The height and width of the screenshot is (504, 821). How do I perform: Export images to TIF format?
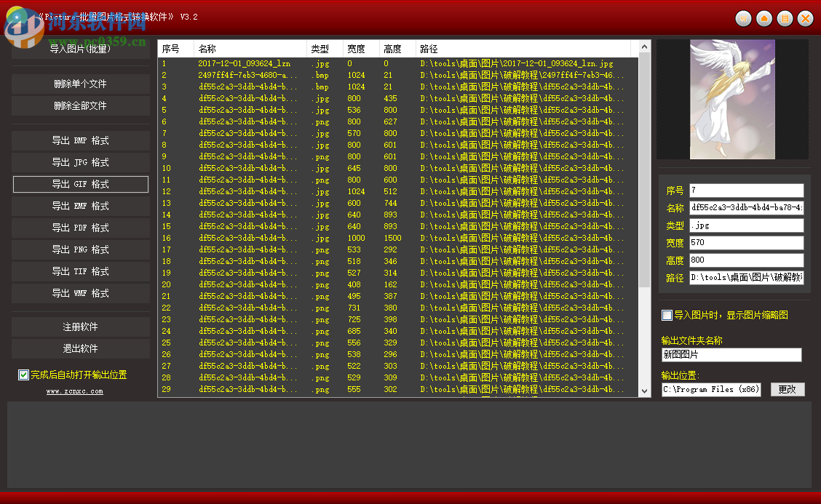tap(80, 271)
